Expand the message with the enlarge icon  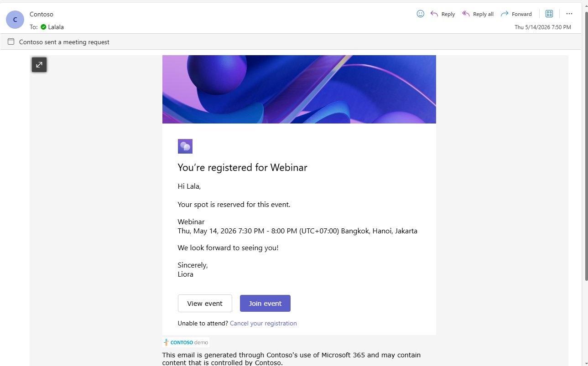[x=39, y=64]
